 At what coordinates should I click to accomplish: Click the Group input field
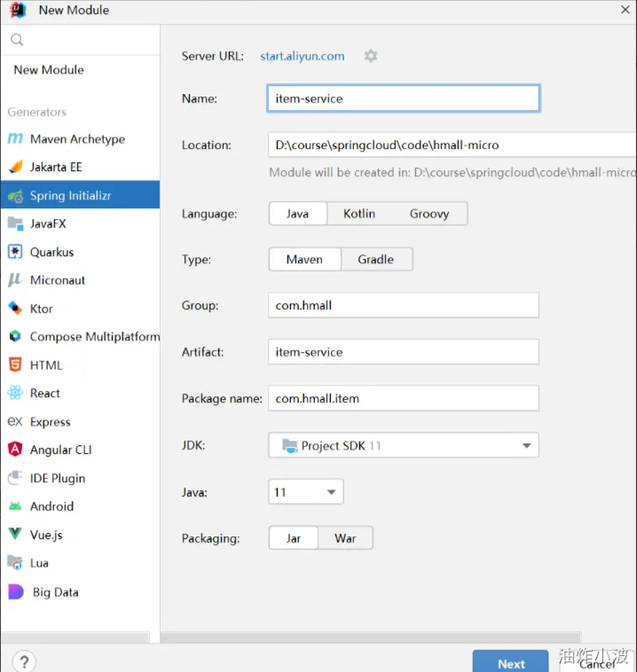(x=404, y=306)
